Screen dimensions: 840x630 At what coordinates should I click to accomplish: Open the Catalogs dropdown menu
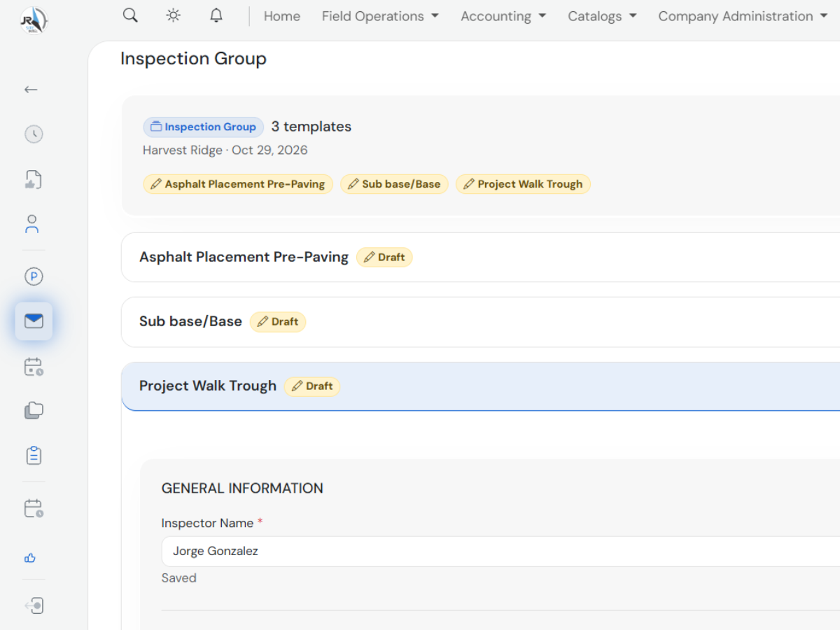(x=602, y=16)
